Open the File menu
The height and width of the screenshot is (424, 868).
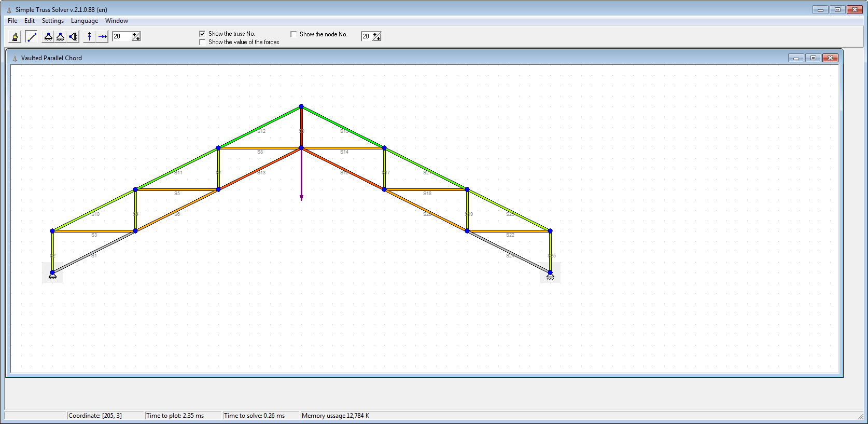(12, 21)
